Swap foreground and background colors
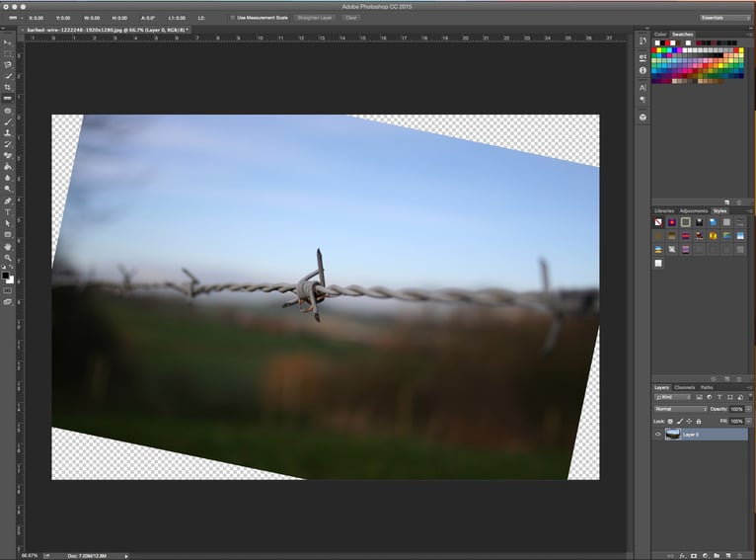Screen dimensions: 756x560 pos(12,267)
